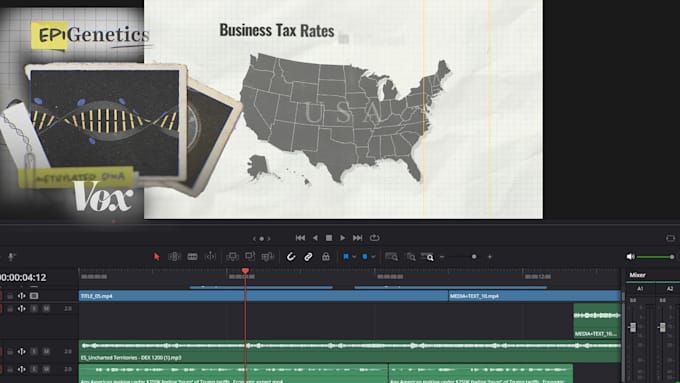Choose the Blade razor edit tool
The image size is (680, 383).
click(x=193, y=257)
